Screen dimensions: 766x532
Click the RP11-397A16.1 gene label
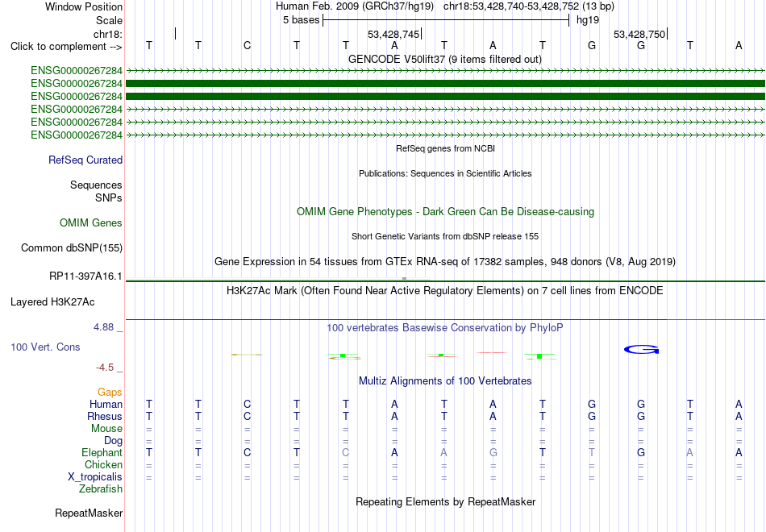click(x=85, y=276)
